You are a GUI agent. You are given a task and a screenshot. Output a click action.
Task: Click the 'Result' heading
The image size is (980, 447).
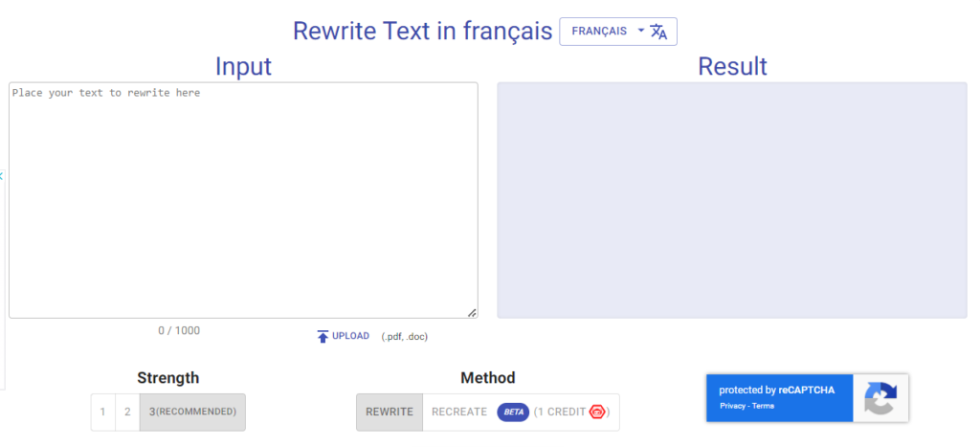point(732,66)
